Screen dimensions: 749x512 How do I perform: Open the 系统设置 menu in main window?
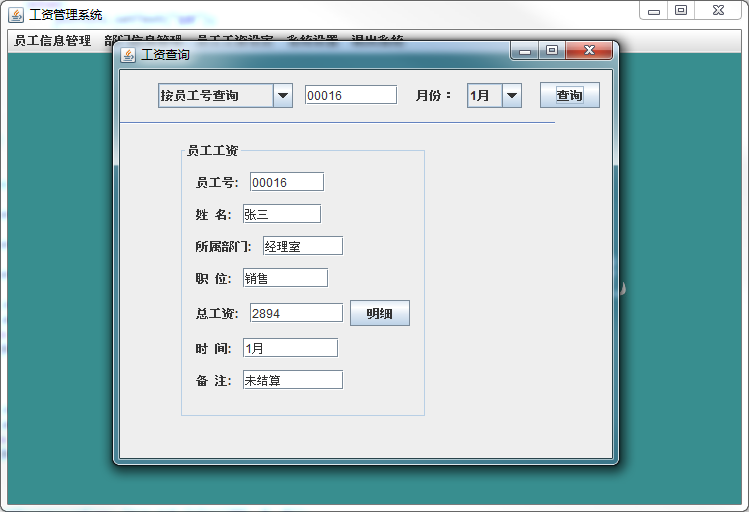pyautogui.click(x=312, y=38)
